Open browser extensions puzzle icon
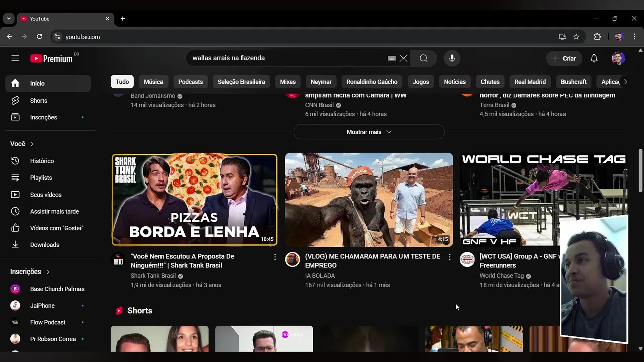The image size is (644, 362). (597, 37)
